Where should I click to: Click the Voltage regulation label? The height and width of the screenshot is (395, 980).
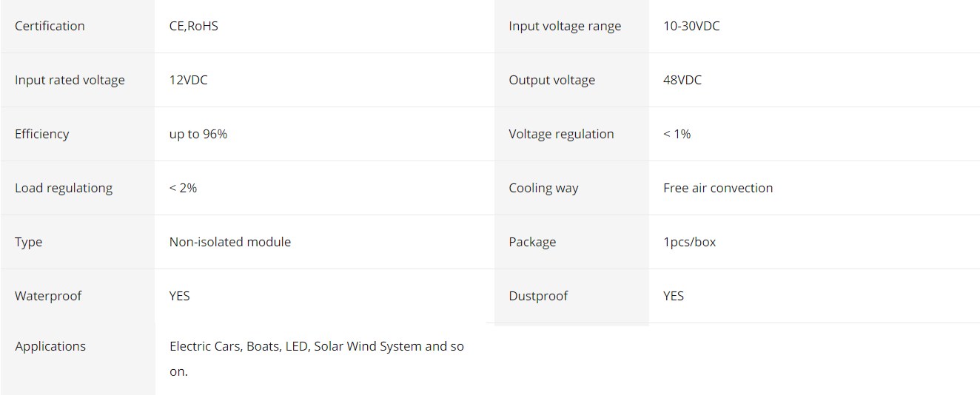point(561,134)
